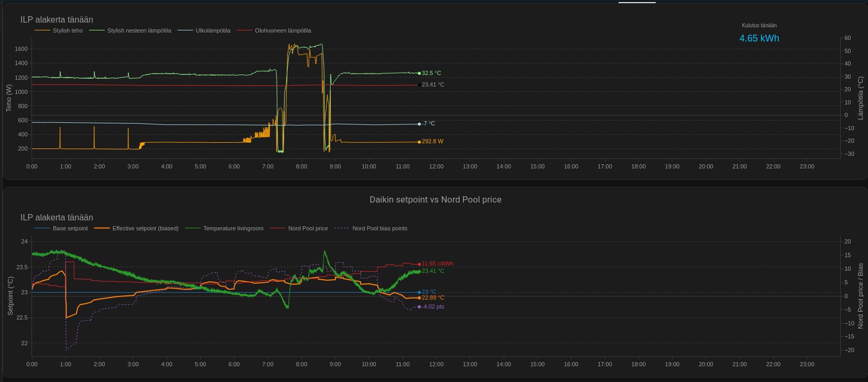Click the Teho (W) axis label
This screenshot has width=868, height=382.
coord(9,98)
